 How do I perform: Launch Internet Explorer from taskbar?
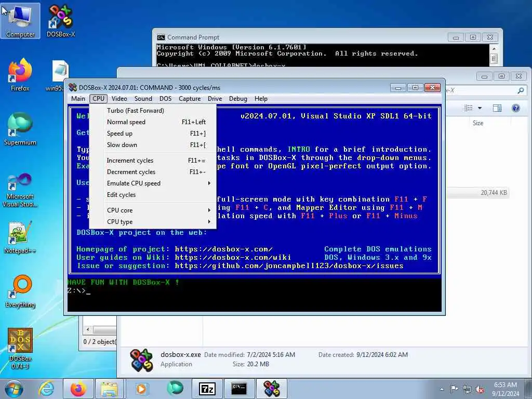[x=46, y=389]
